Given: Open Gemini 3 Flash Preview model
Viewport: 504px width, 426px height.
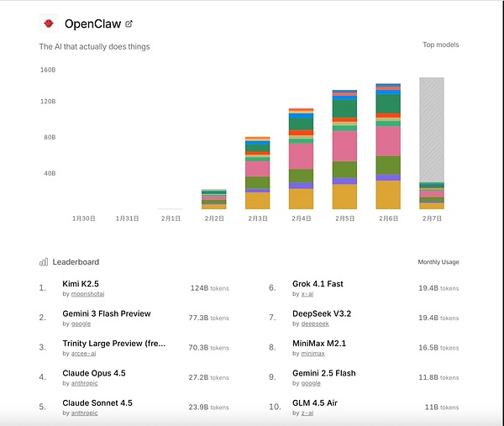Looking at the screenshot, I should pos(107,313).
